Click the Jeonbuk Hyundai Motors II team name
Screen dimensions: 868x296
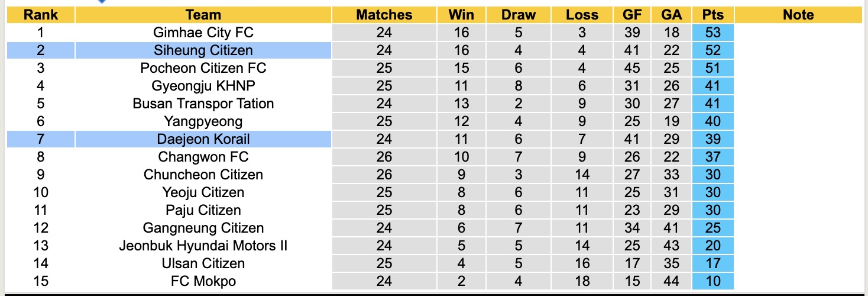click(x=203, y=246)
